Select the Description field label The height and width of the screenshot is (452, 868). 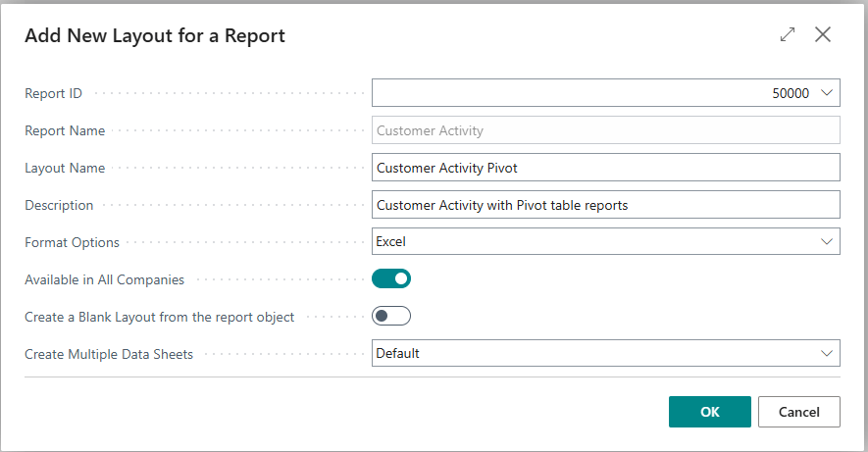pyautogui.click(x=59, y=205)
